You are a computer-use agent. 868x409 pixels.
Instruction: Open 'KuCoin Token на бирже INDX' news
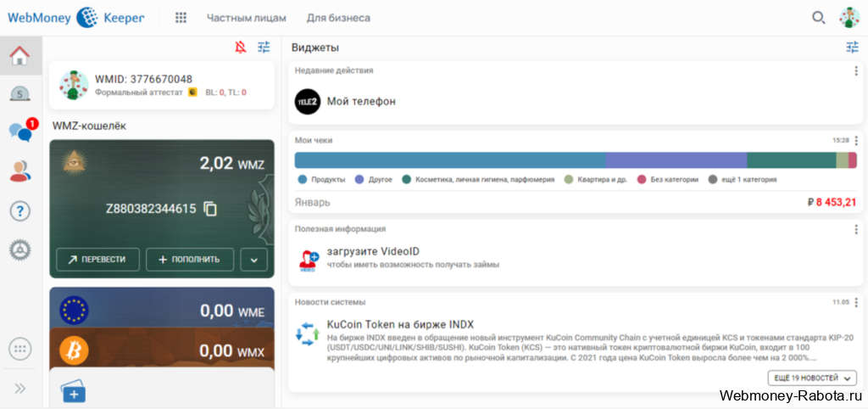tap(400, 324)
